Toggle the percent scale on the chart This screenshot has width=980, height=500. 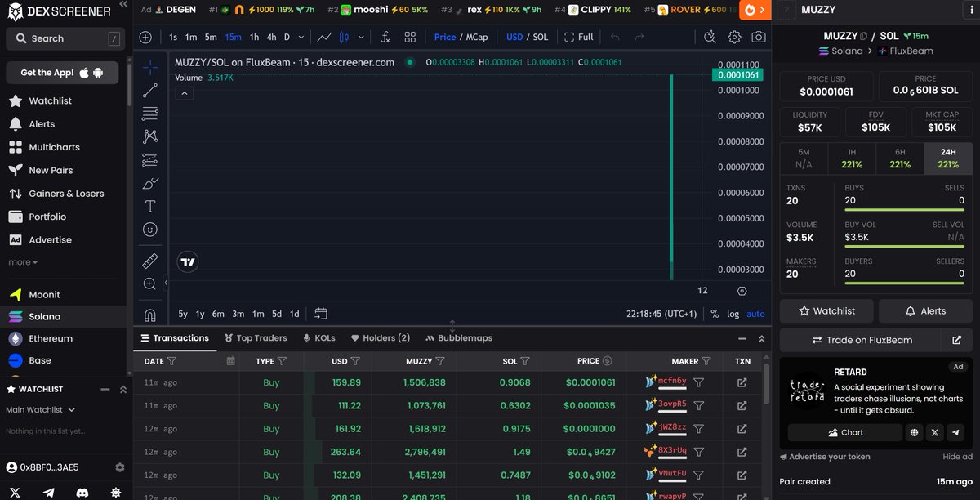pos(715,314)
